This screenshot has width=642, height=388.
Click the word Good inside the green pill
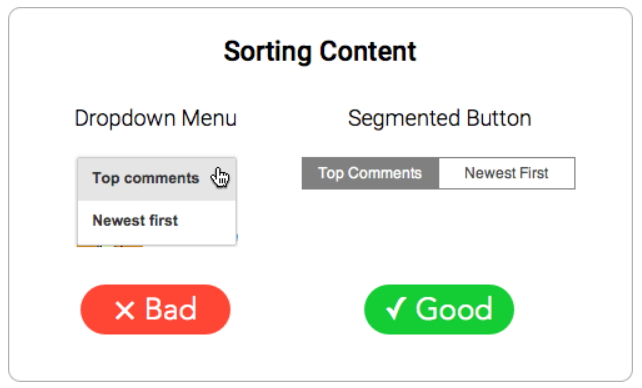[454, 309]
